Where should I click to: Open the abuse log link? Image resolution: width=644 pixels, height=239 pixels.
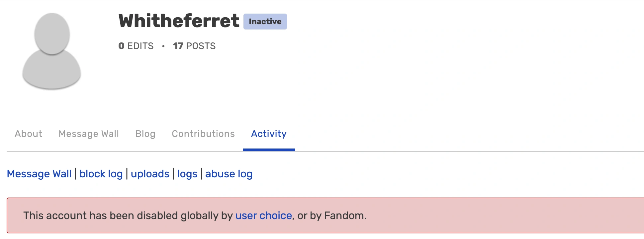click(x=229, y=174)
